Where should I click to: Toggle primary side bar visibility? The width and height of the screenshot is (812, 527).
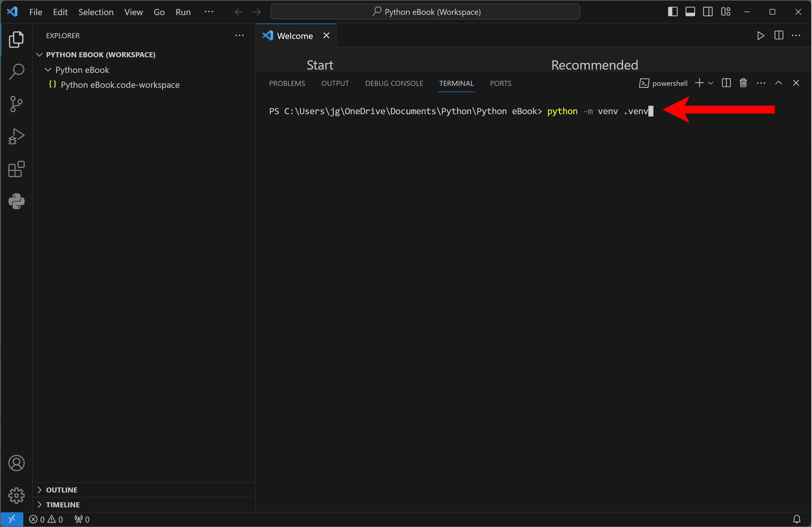pyautogui.click(x=673, y=12)
